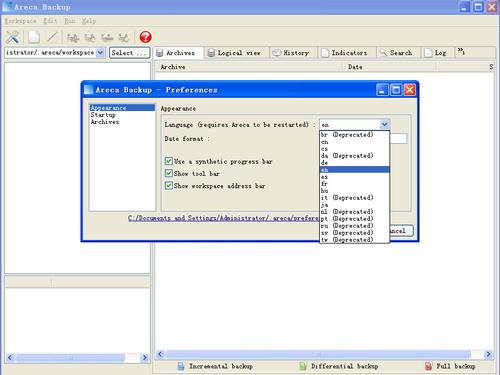Viewport: 500px width, 375px height.
Task: Open the Help menu
Action: pyautogui.click(x=89, y=21)
